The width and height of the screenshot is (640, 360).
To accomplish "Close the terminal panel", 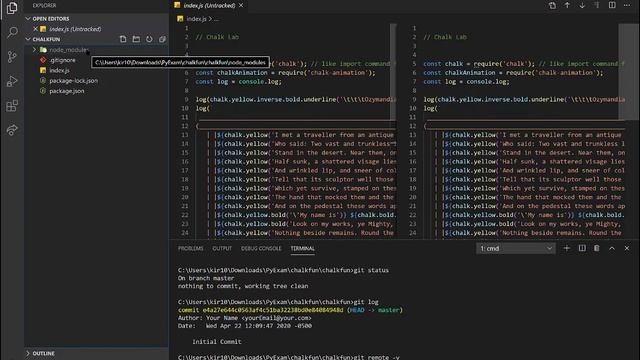I will click(627, 248).
